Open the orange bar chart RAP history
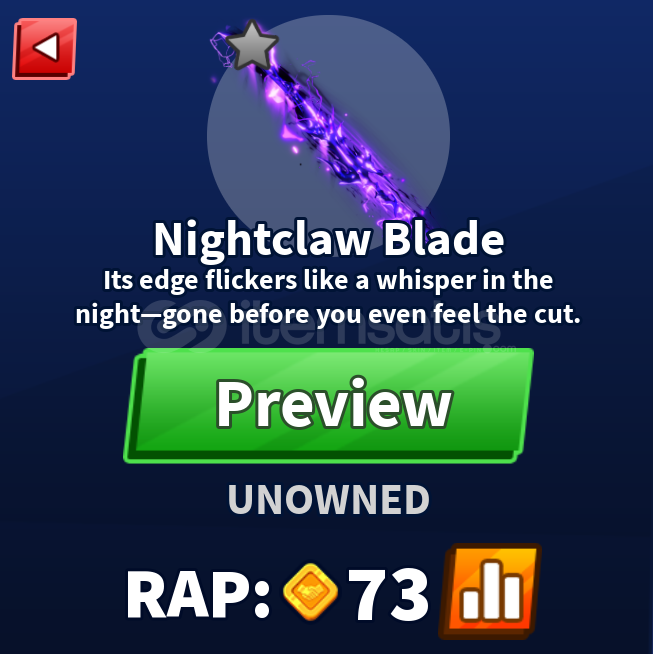 (490, 591)
